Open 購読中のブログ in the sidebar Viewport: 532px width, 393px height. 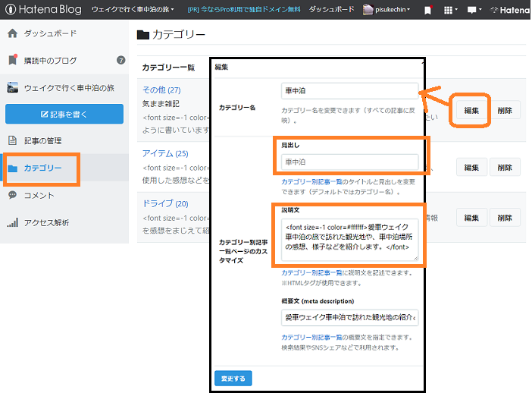pos(50,61)
